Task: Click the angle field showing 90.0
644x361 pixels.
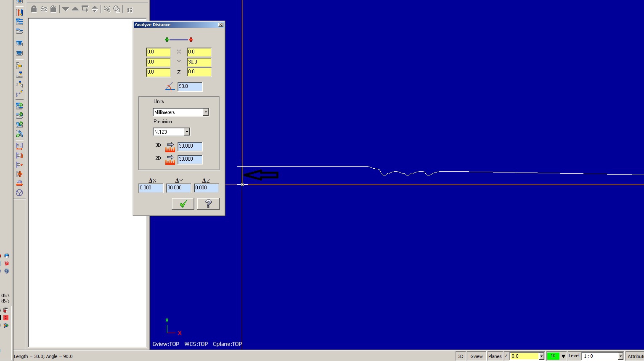Action: tap(190, 87)
